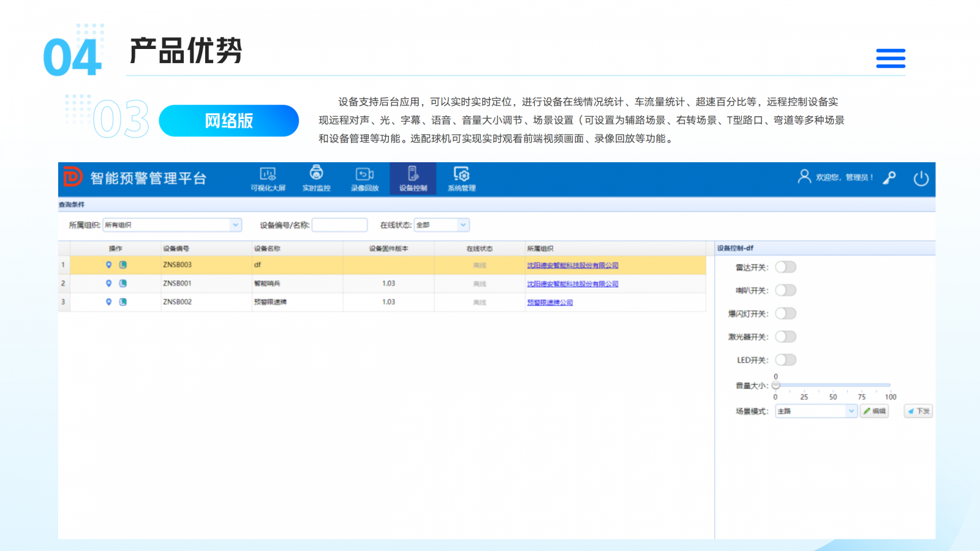This screenshot has width=980, height=551.
Task: Open organization link in ZNSB003 row
Action: 573,266
